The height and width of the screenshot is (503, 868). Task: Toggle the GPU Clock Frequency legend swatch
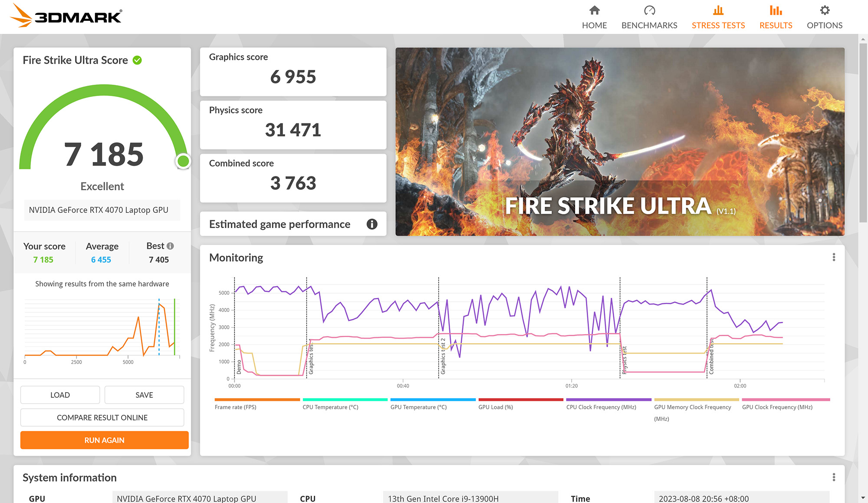pyautogui.click(x=786, y=400)
